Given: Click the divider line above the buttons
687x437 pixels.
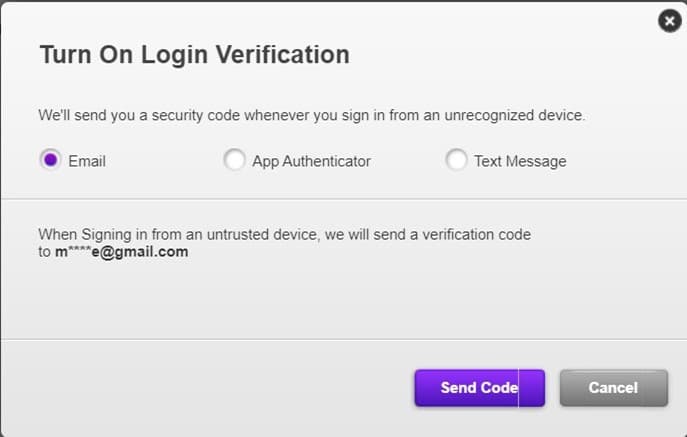Looking at the screenshot, I should pyautogui.click(x=343, y=339).
